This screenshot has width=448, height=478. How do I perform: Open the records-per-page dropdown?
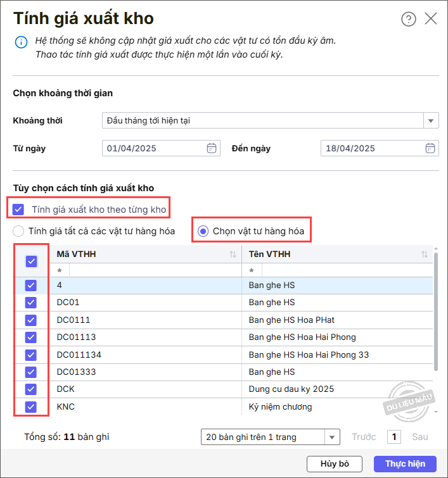pos(332,437)
